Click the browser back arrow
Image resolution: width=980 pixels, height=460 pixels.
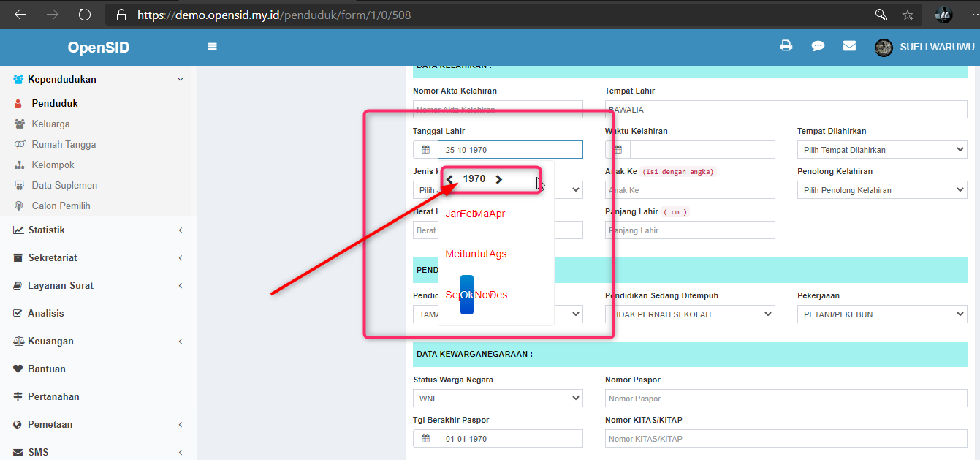20,15
